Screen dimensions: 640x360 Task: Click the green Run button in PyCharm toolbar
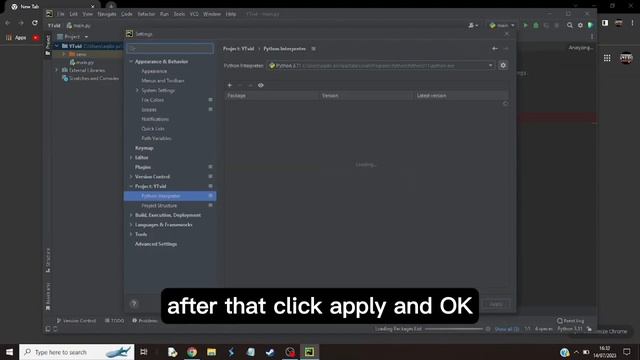click(526, 25)
